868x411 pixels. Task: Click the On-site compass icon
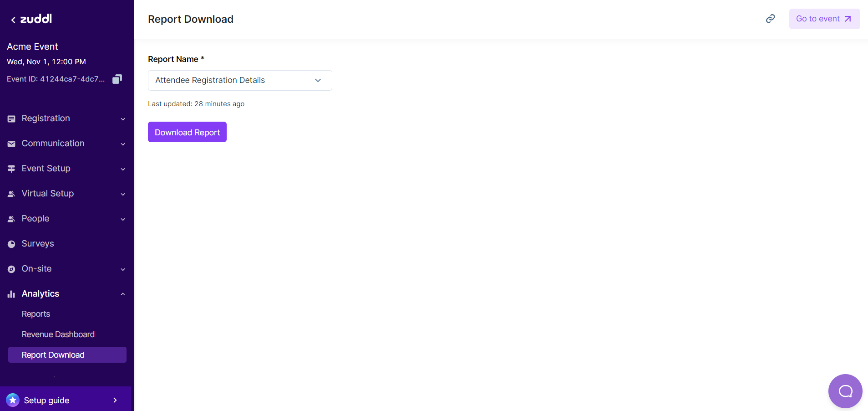pyautogui.click(x=11, y=269)
